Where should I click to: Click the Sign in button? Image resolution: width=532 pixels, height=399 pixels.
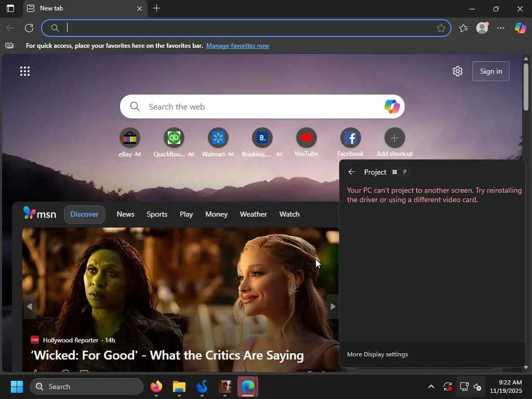click(x=490, y=71)
